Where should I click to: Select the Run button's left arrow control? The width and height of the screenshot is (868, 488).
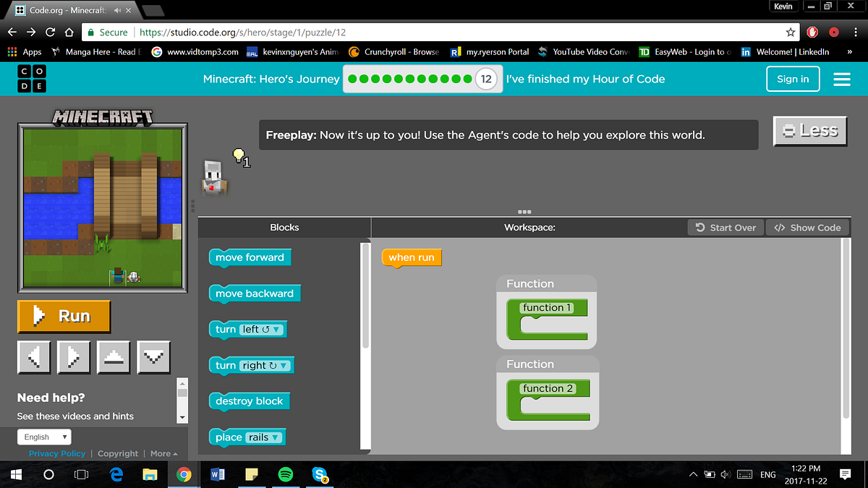33,356
